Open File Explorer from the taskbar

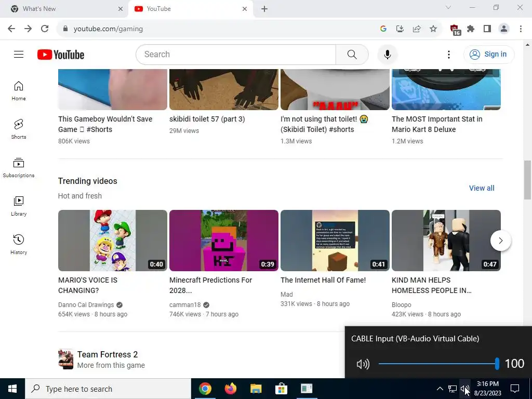tap(256, 389)
